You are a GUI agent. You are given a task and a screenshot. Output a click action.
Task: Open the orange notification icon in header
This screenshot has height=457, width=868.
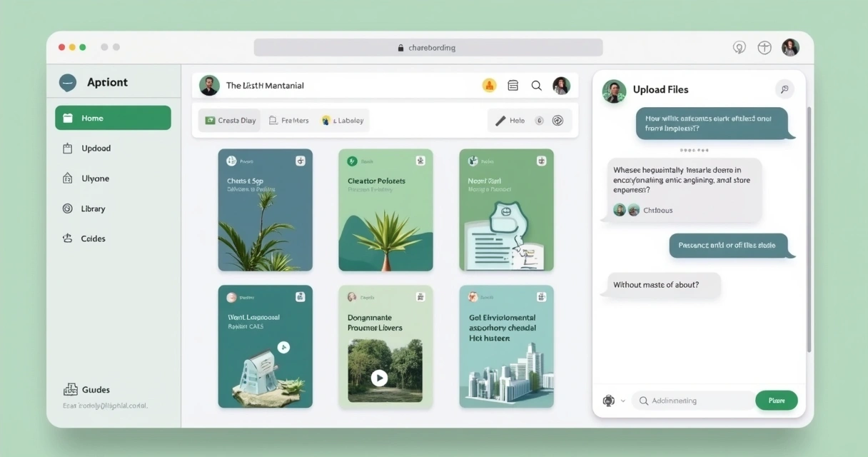click(x=489, y=86)
